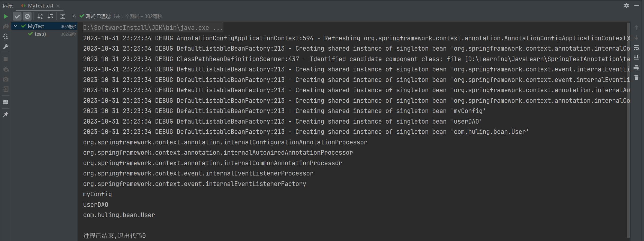Click the AnnotationConfigApplicationContext:594 Refreshing log line

pos(356,38)
